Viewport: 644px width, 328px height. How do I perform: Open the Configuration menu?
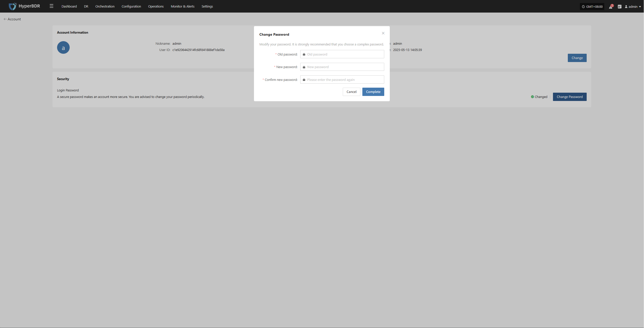[x=131, y=6]
